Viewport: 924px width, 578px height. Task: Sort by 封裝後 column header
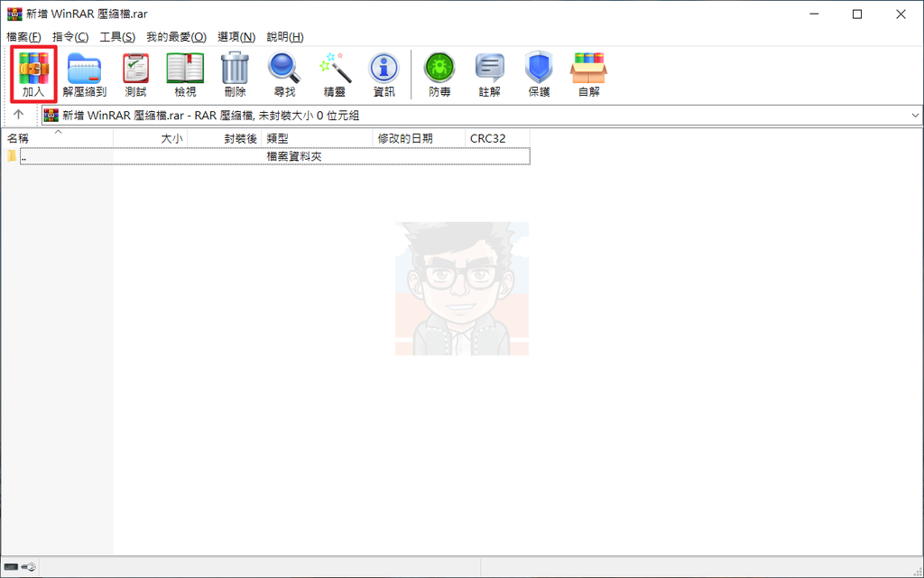point(225,138)
